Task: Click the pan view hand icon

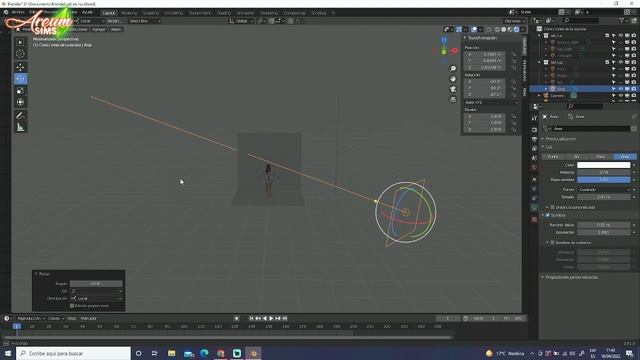Action: point(453,79)
